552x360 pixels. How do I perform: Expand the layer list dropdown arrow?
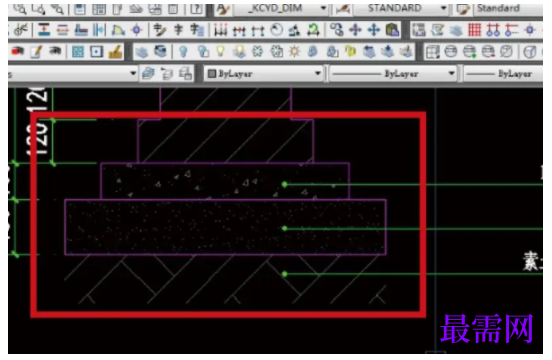click(x=133, y=74)
